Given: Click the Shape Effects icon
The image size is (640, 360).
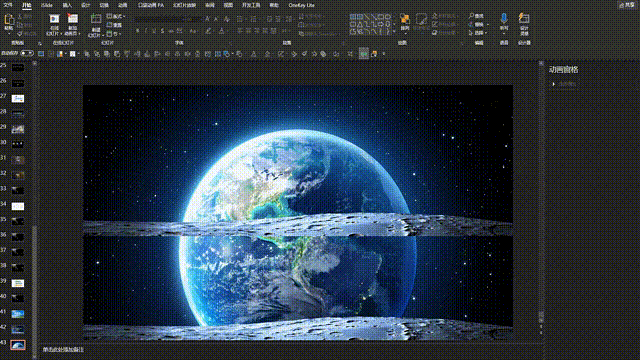Looking at the screenshot, I should click(435, 33).
